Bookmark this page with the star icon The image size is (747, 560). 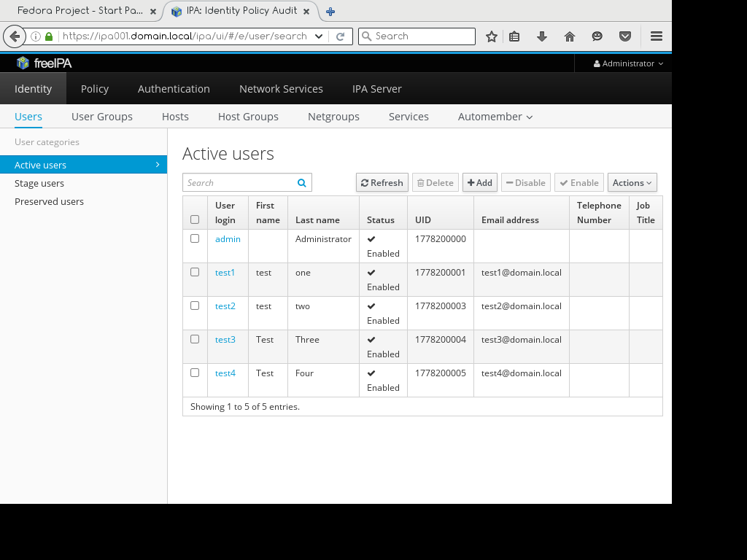tap(492, 36)
